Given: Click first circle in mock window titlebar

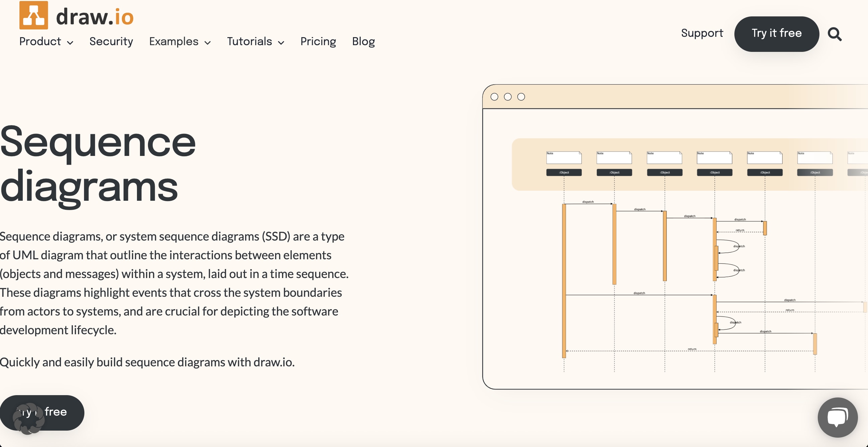Looking at the screenshot, I should click(494, 97).
